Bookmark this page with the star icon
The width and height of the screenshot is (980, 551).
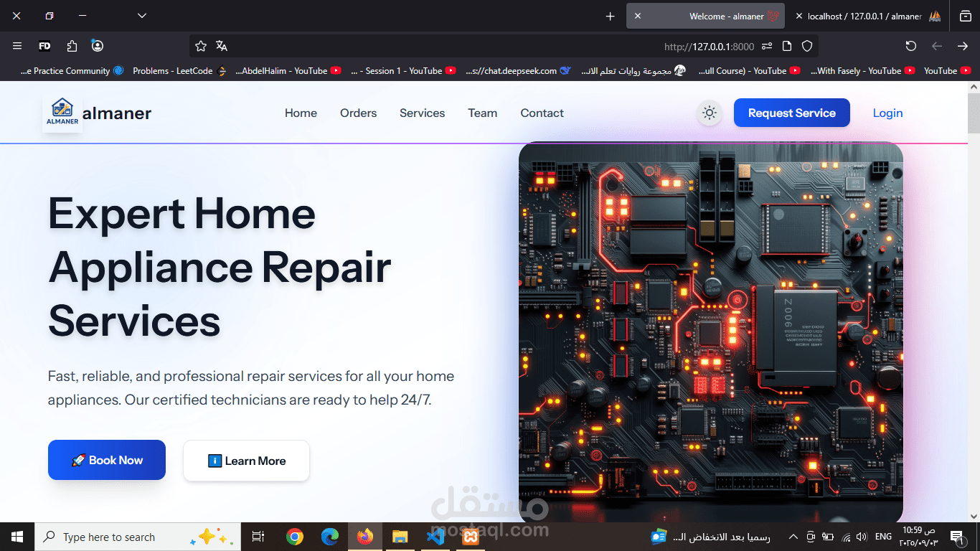click(201, 46)
